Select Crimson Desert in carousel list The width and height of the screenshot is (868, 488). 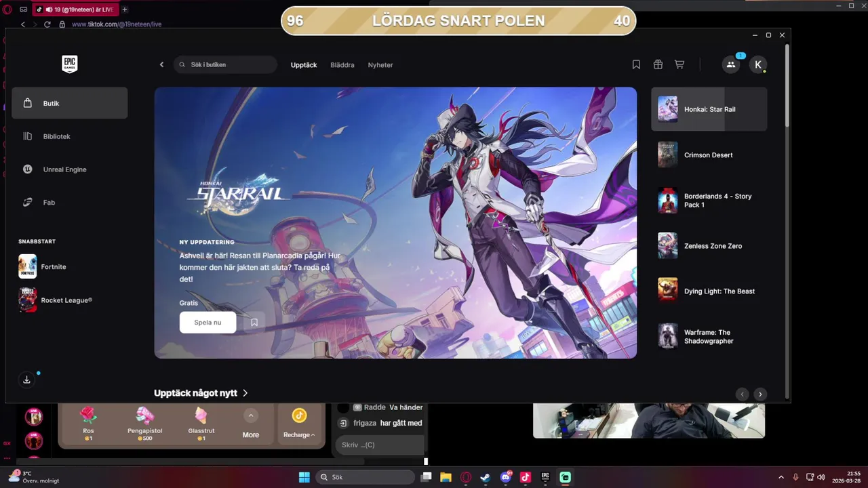709,155
